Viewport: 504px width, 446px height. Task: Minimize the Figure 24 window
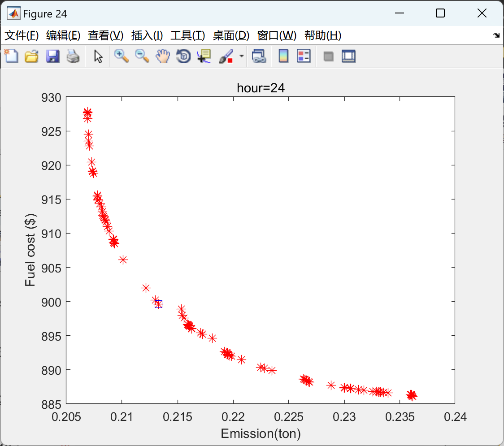(x=400, y=13)
